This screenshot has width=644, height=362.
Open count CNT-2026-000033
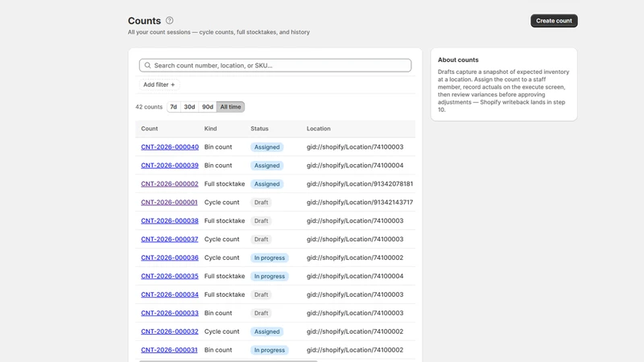click(x=170, y=313)
